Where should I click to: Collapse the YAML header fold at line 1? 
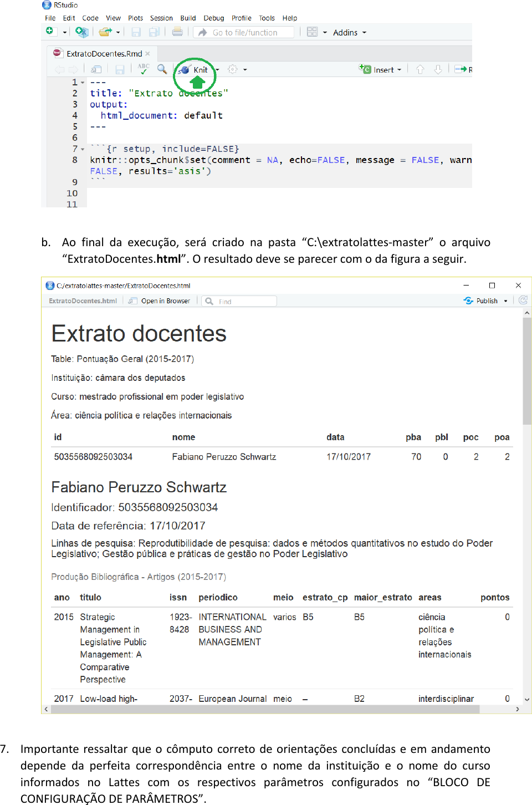tap(83, 83)
